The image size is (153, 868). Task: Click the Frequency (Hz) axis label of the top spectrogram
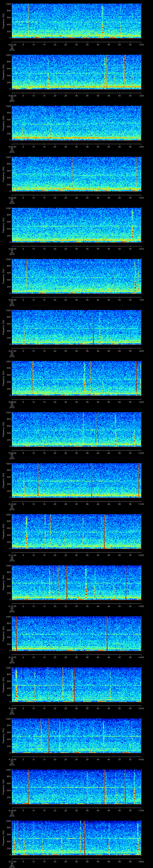(x=3, y=20)
